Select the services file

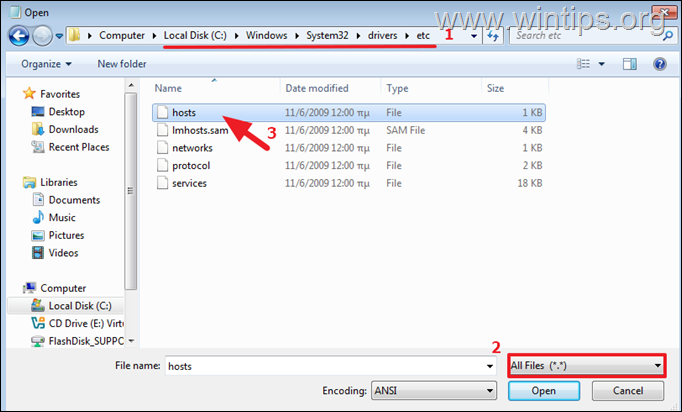click(349, 183)
